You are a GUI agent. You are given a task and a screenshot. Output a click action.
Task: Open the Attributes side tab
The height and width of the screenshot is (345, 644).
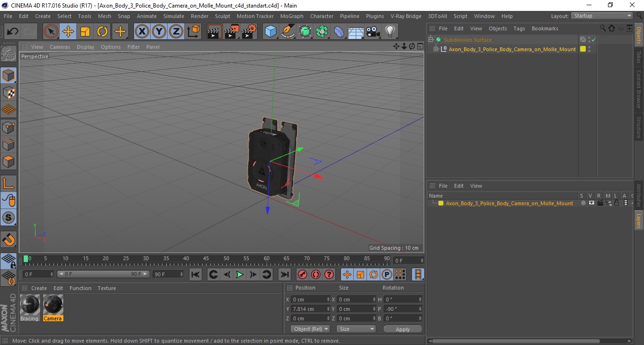(x=639, y=195)
